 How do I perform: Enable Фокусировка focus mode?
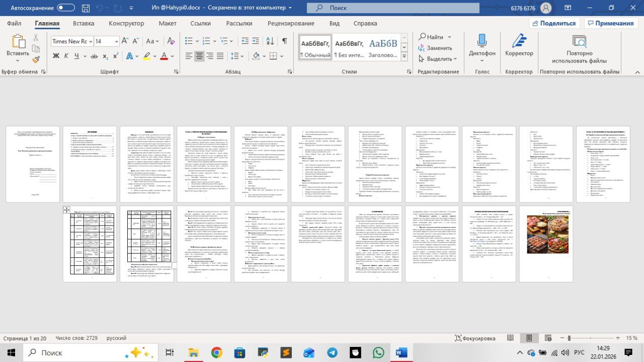coord(474,338)
